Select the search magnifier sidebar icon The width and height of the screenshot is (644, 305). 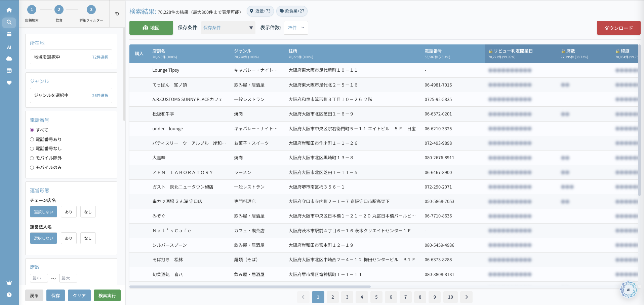tap(9, 22)
